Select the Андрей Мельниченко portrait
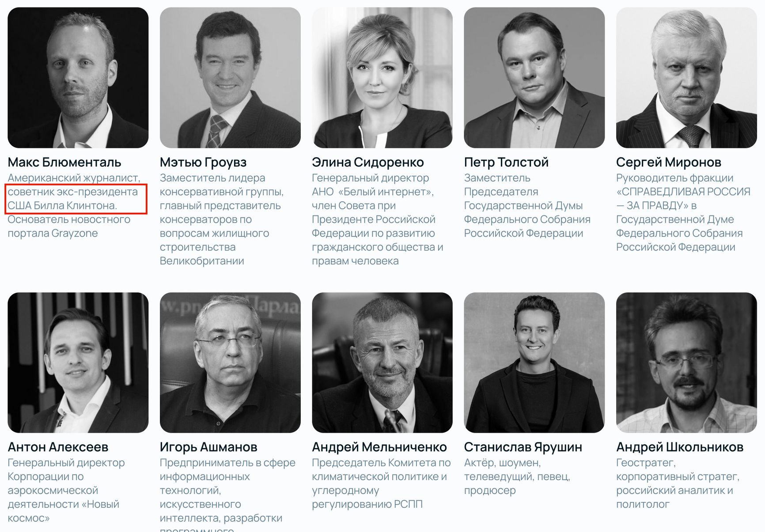This screenshot has width=765, height=532. (x=382, y=362)
